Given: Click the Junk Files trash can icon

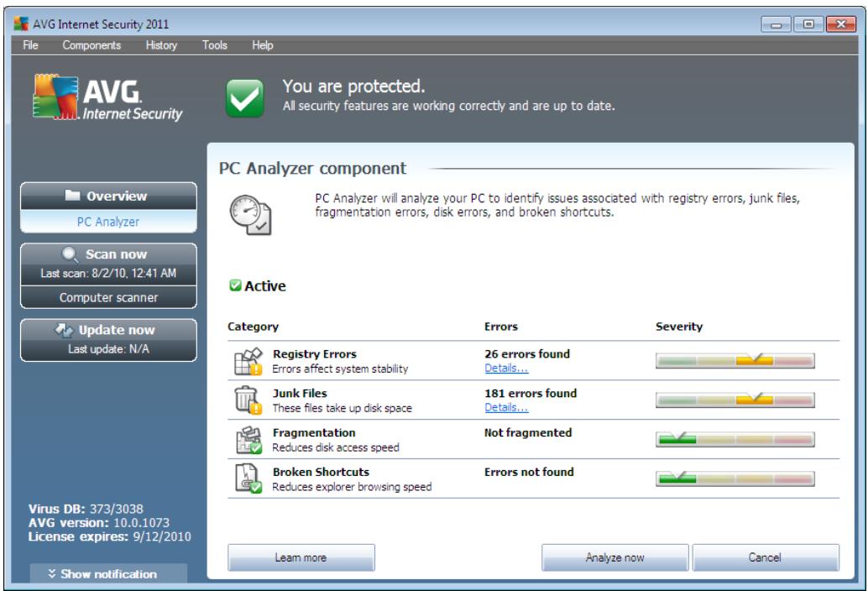Looking at the screenshot, I should tap(248, 400).
